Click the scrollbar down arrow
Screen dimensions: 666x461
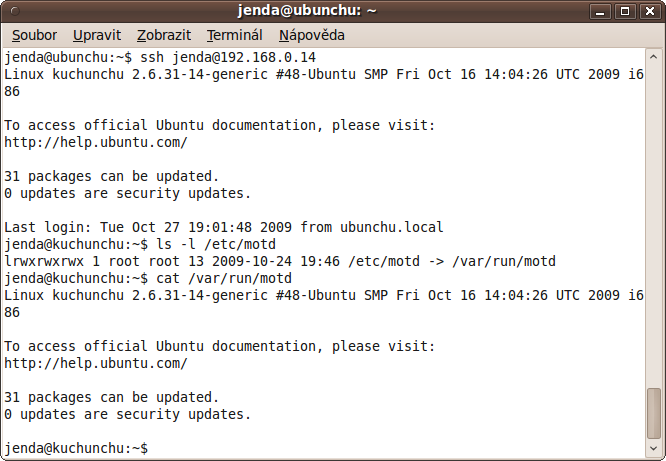(x=653, y=448)
